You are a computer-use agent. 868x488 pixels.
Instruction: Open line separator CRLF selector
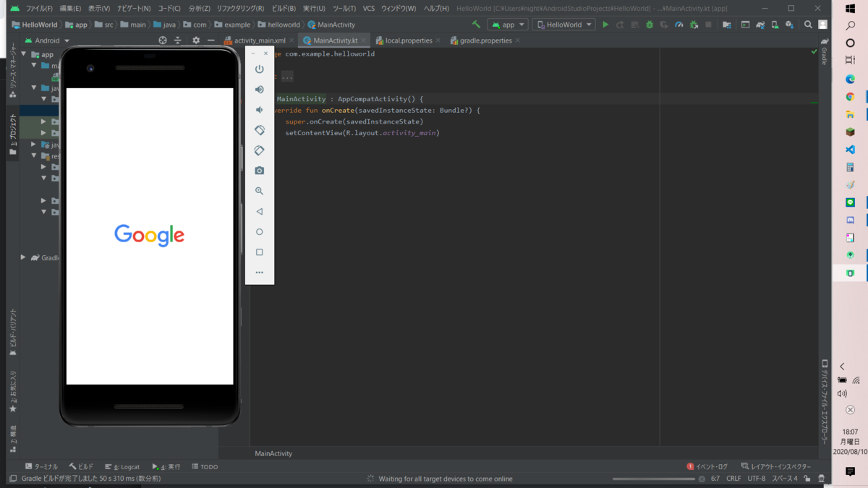[733, 479]
